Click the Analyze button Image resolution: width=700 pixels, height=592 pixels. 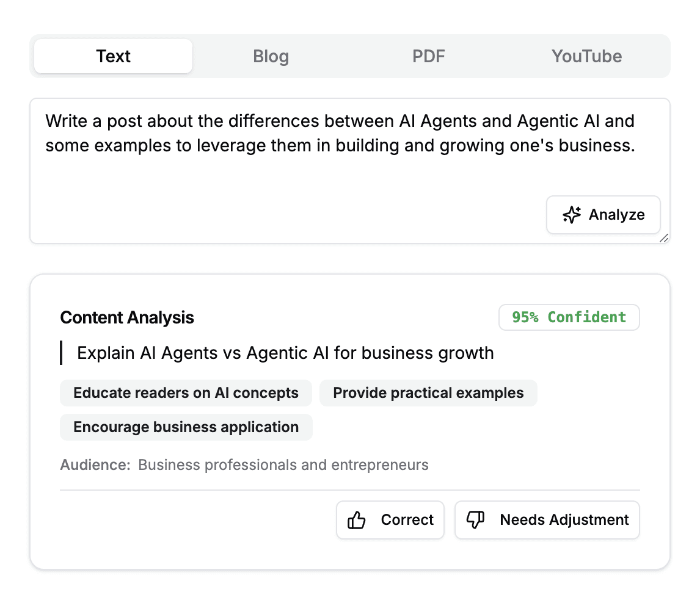click(603, 215)
